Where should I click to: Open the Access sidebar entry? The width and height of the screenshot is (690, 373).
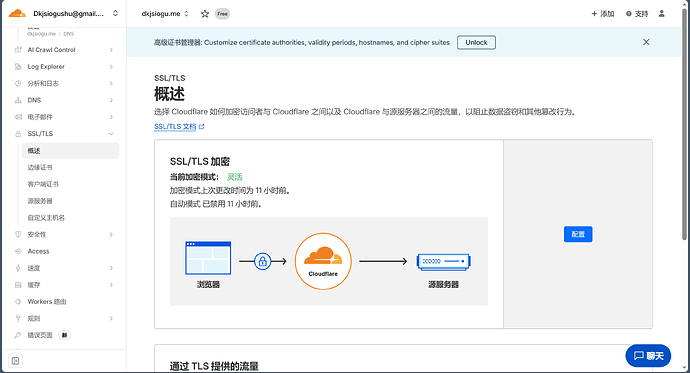point(38,251)
